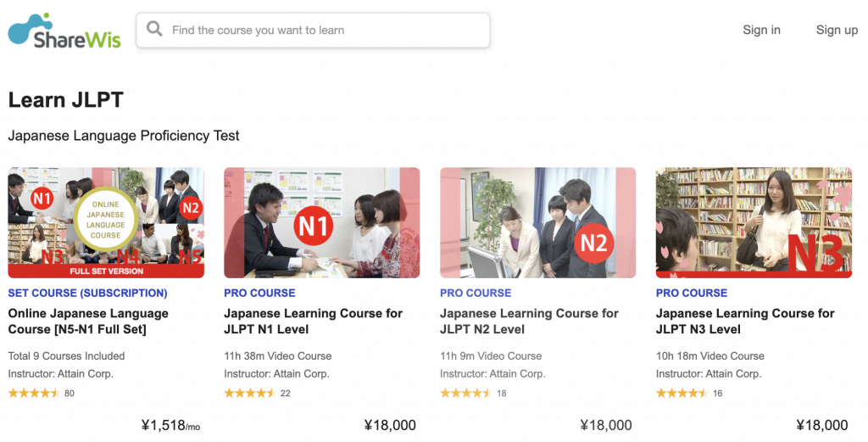The image size is (868, 442).
Task: Open the N5-N1 Full Set course thumbnail
Action: [x=106, y=222]
